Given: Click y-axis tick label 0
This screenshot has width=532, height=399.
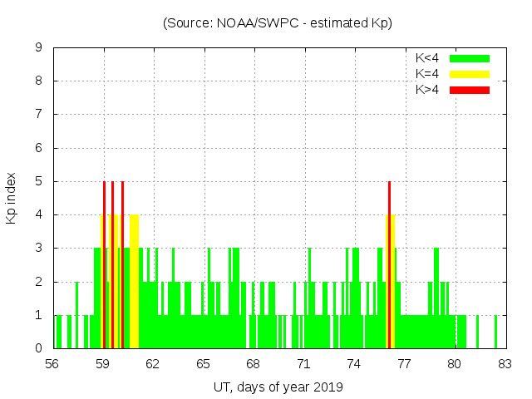Looking at the screenshot, I should tap(39, 348).
